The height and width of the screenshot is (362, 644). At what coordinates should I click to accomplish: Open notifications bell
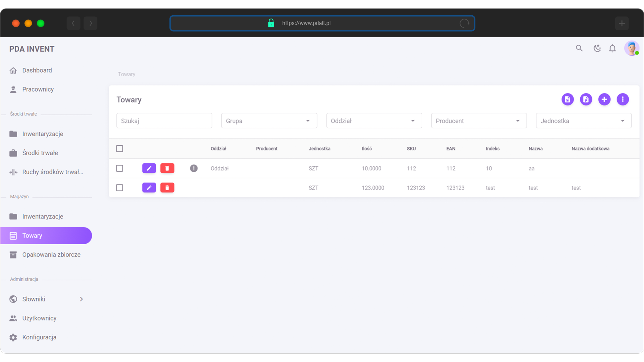612,48
